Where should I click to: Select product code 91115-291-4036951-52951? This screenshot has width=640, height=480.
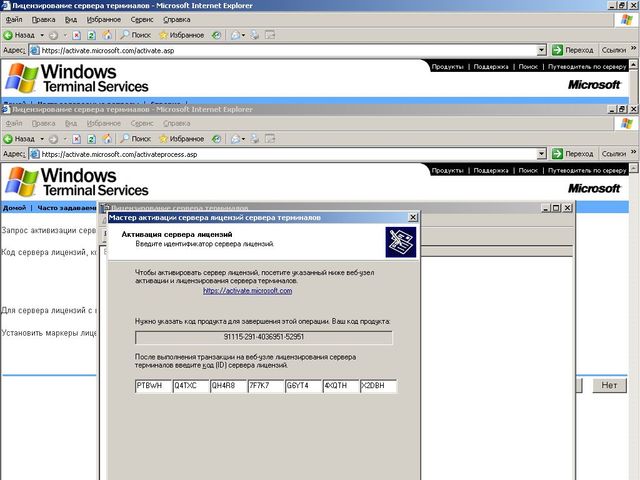coord(264,337)
